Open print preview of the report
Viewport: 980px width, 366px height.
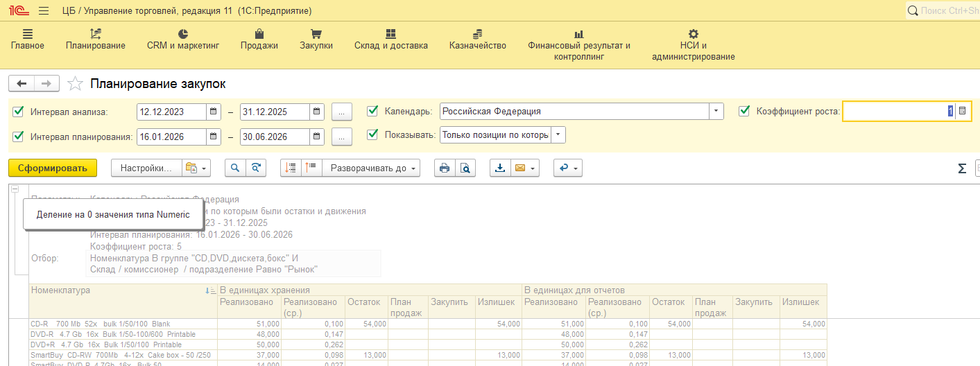[465, 168]
